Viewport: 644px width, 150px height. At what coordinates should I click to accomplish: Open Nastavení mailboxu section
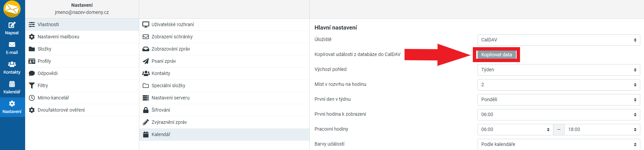58,37
